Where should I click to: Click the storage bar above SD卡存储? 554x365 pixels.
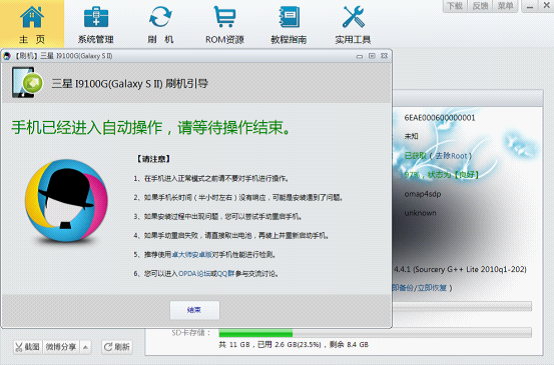pos(462,306)
